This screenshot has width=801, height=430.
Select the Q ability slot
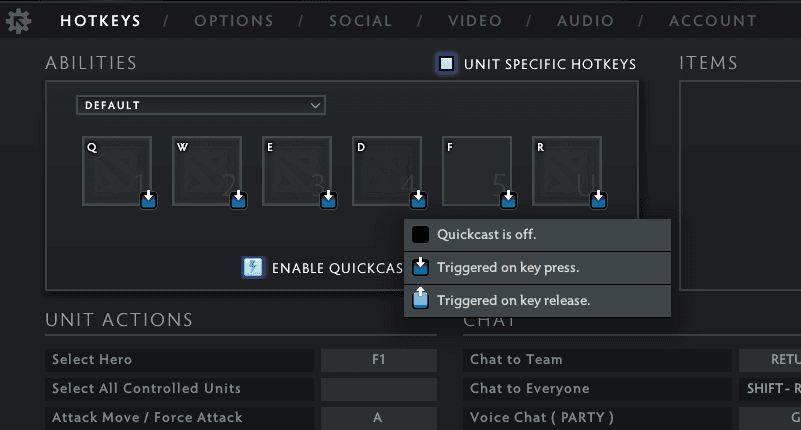coord(117,171)
